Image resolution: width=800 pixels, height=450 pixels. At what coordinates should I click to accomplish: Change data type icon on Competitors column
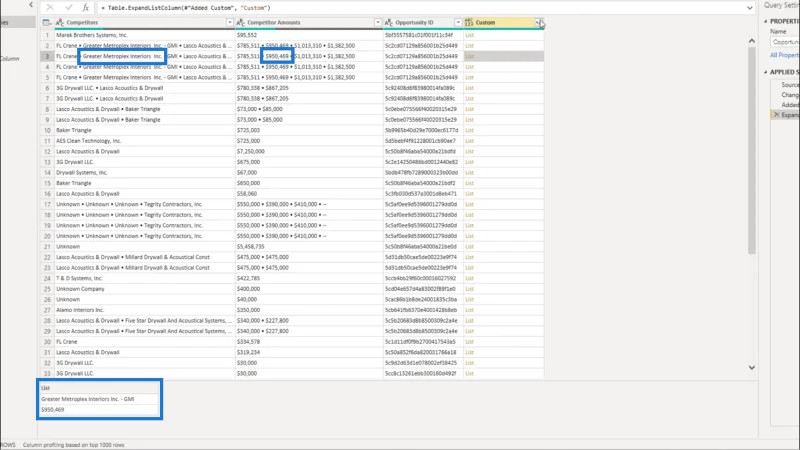pos(60,22)
